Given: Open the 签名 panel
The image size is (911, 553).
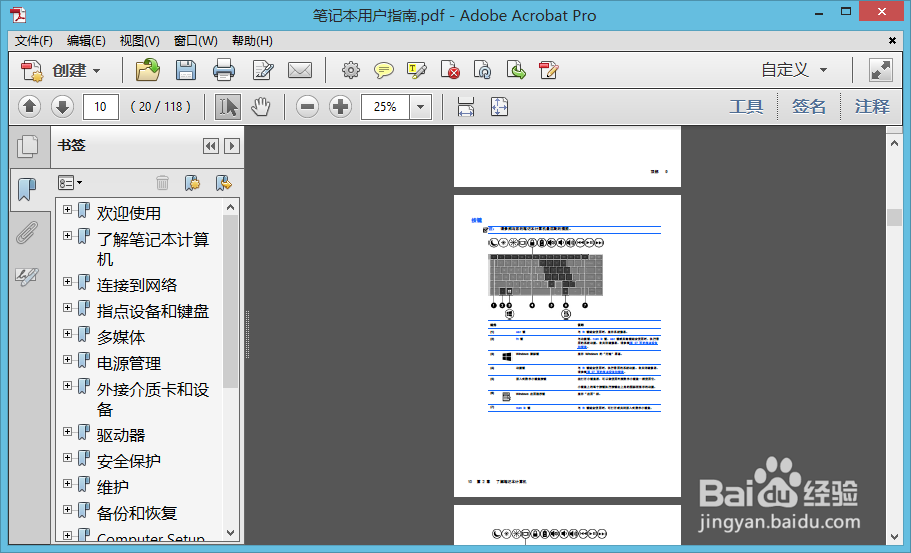Looking at the screenshot, I should click(809, 107).
